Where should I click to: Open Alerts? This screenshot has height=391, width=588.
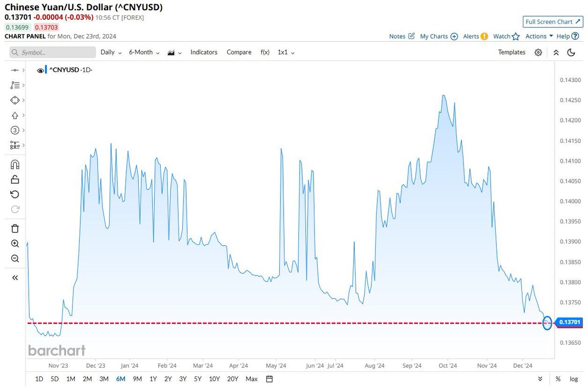click(476, 36)
